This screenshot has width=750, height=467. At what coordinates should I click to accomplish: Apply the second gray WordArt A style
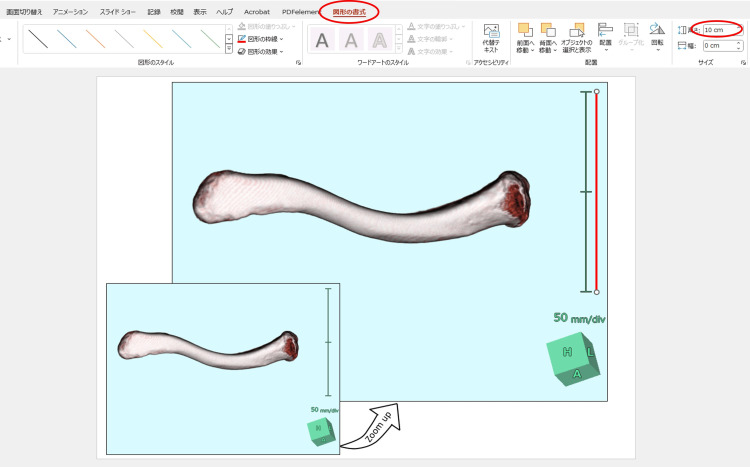pos(351,40)
